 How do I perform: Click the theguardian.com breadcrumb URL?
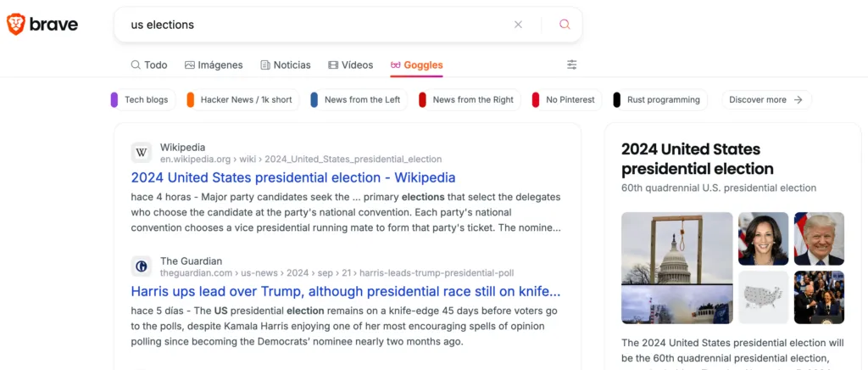337,273
